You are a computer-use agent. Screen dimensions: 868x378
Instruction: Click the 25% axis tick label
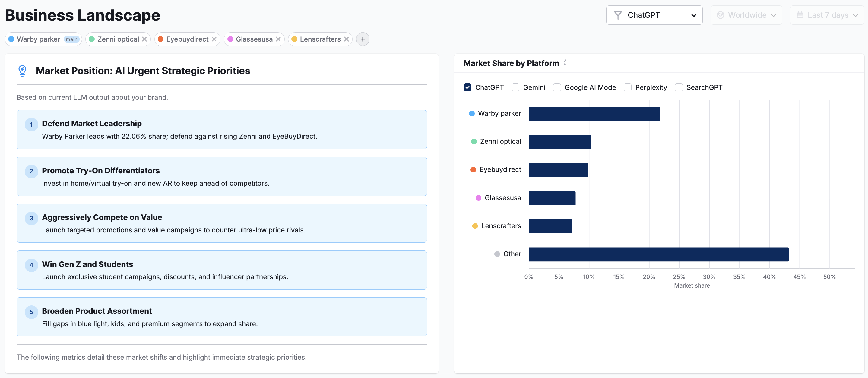tap(679, 277)
